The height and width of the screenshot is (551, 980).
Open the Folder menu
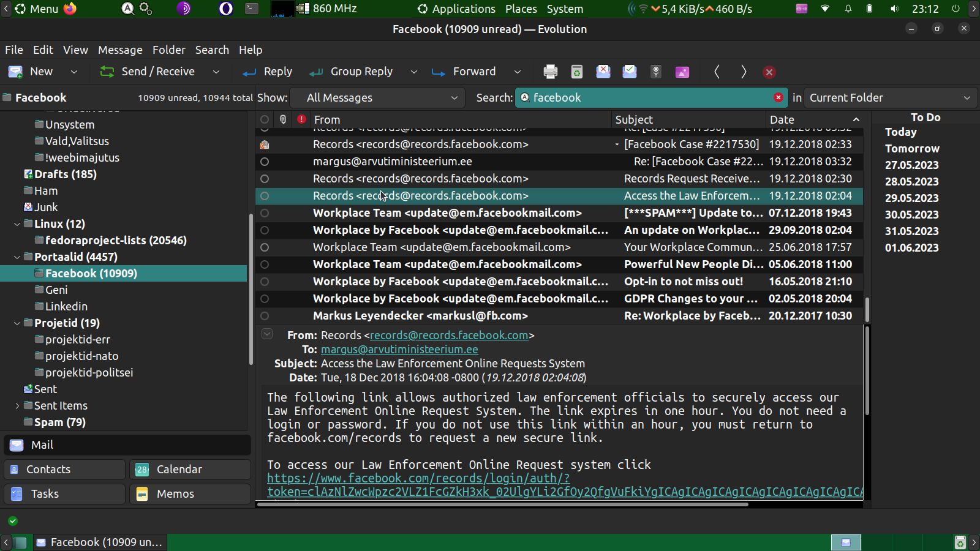[168, 50]
